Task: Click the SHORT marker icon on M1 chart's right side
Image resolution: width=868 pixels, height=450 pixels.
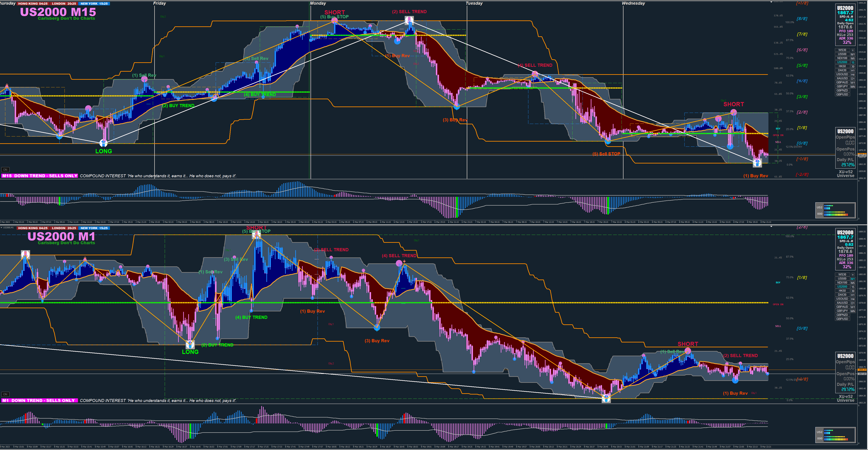Action: point(688,351)
